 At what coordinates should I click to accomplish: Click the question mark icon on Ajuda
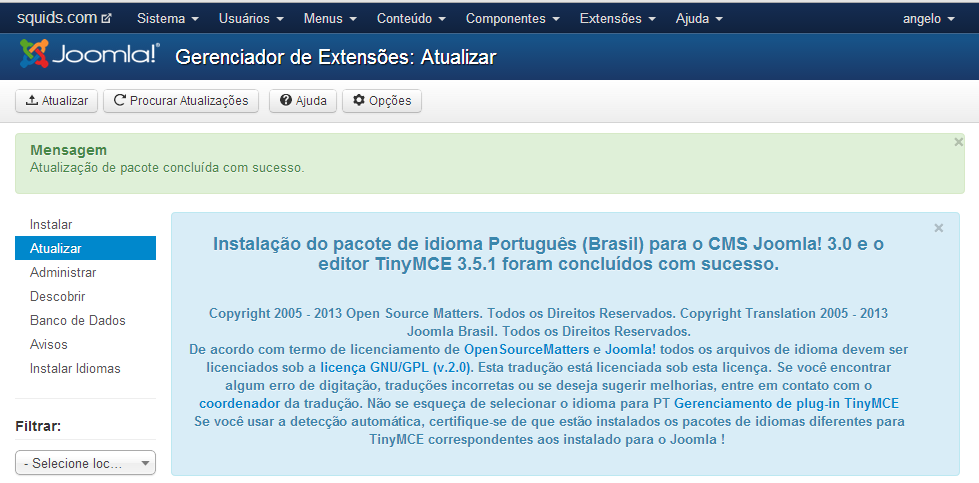click(286, 100)
